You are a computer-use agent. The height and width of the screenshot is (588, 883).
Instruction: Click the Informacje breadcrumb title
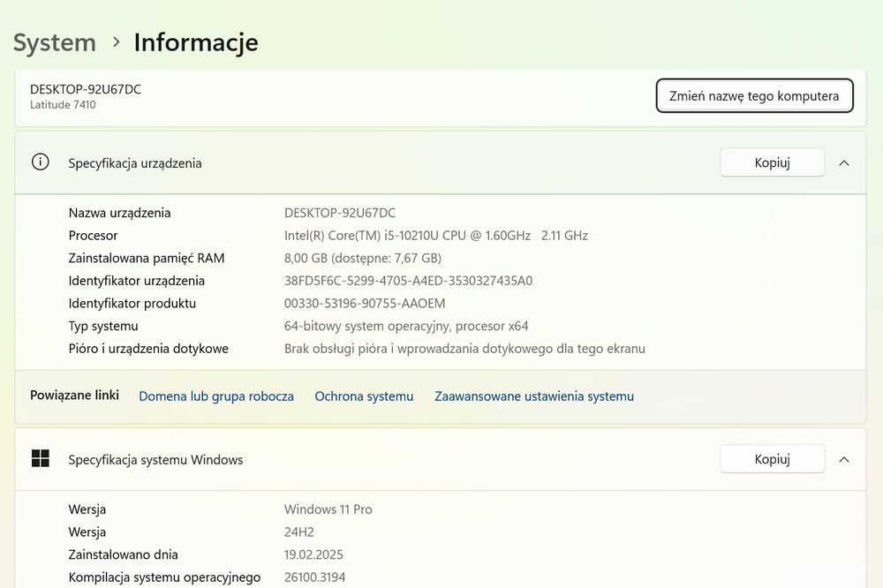[196, 42]
